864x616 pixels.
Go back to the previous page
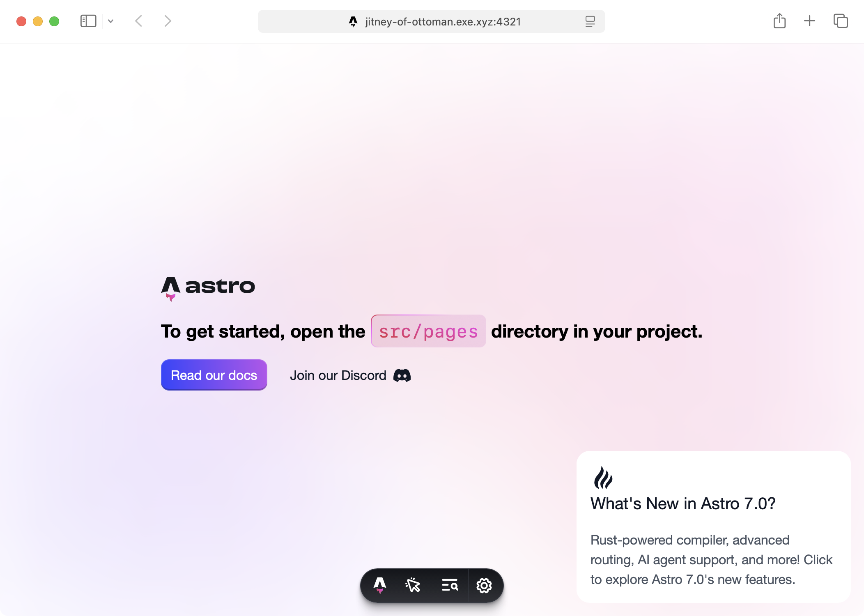(x=139, y=21)
